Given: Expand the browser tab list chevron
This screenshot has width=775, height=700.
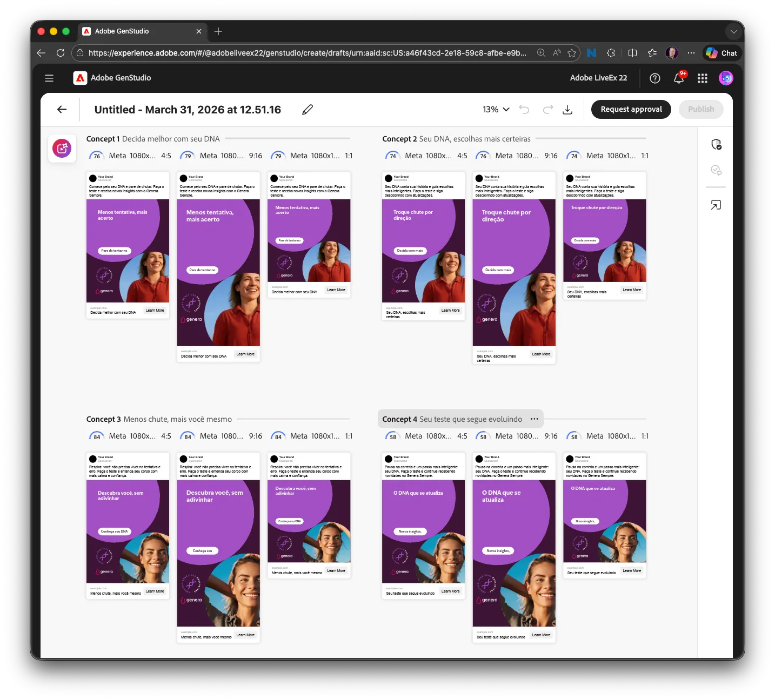Looking at the screenshot, I should coord(733,31).
